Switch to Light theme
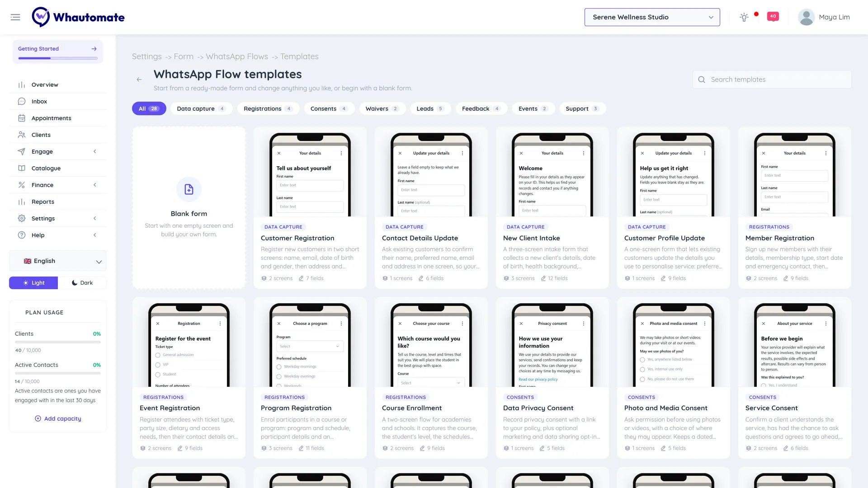The height and width of the screenshot is (488, 868). 33,283
